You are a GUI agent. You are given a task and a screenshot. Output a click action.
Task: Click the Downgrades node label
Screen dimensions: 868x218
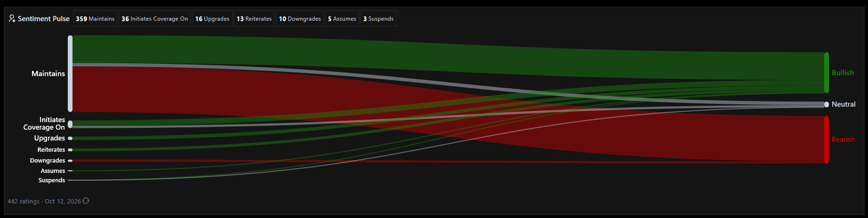click(48, 161)
